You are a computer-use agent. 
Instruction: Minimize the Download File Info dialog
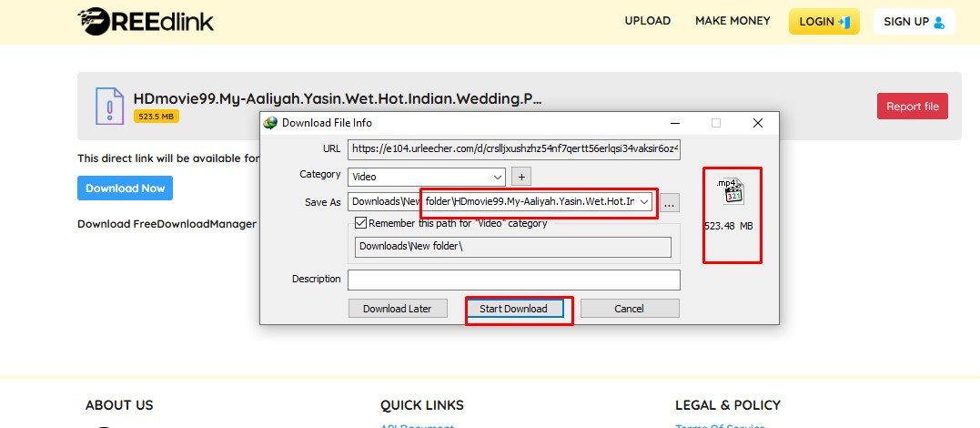click(674, 123)
